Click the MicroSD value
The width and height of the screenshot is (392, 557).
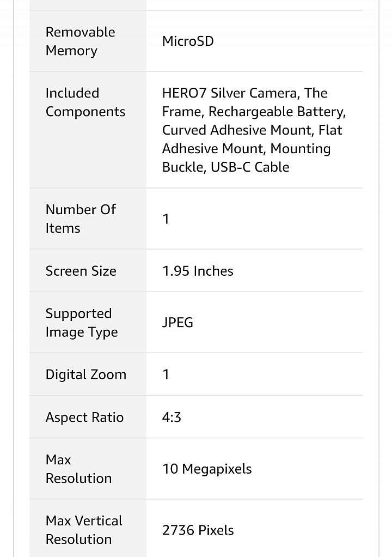pyautogui.click(x=188, y=41)
